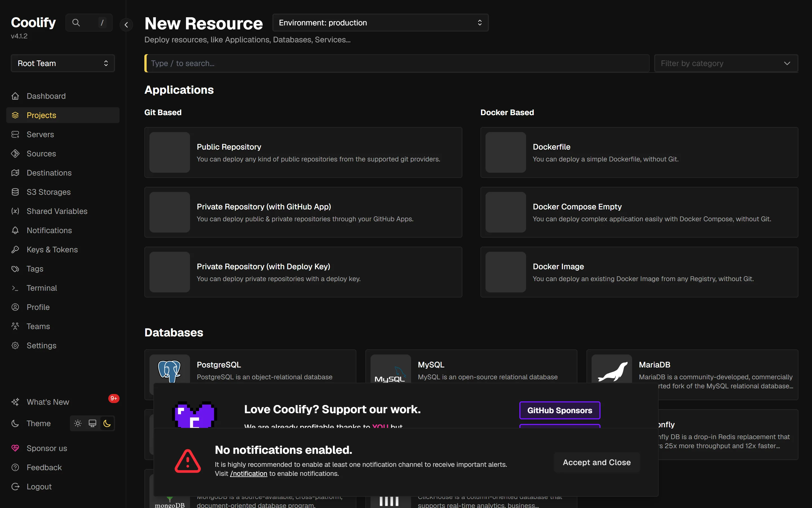Switch to light theme sun toggle
Image resolution: width=812 pixels, height=508 pixels.
[x=78, y=423]
